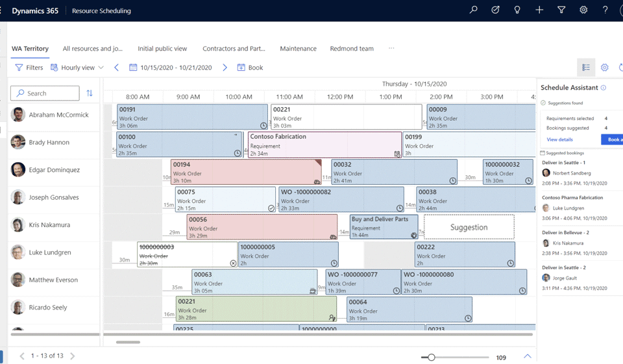Expand the Hourly view dropdown

pyautogui.click(x=77, y=67)
